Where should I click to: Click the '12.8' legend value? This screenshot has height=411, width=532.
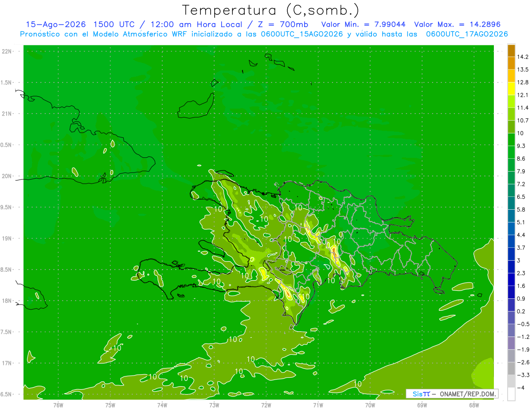[x=522, y=82]
